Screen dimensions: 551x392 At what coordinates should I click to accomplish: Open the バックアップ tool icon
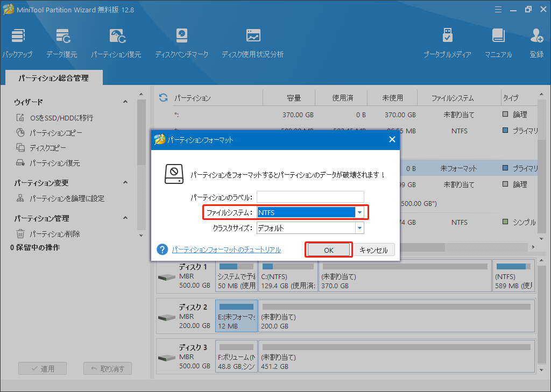tap(18, 43)
